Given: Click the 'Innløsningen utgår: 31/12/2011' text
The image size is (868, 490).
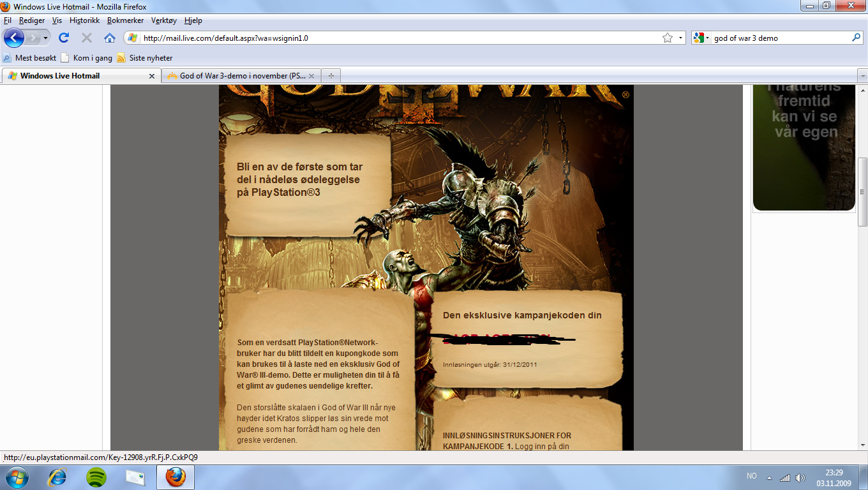Looking at the screenshot, I should (490, 365).
